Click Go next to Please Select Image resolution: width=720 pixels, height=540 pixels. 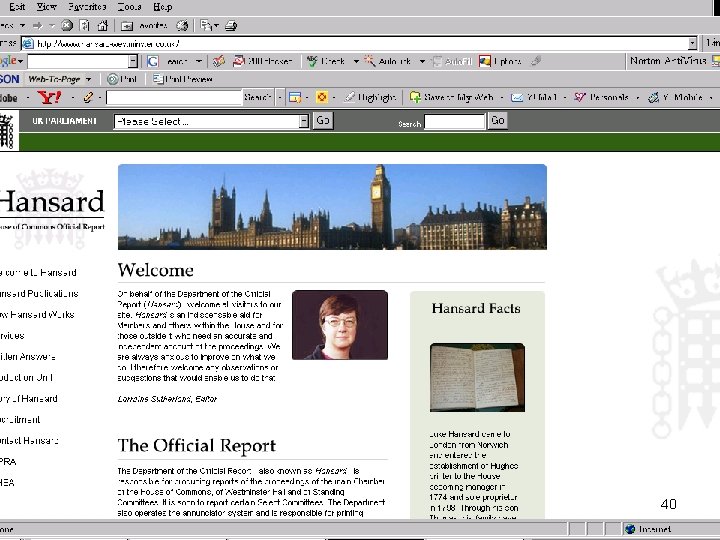(x=323, y=121)
